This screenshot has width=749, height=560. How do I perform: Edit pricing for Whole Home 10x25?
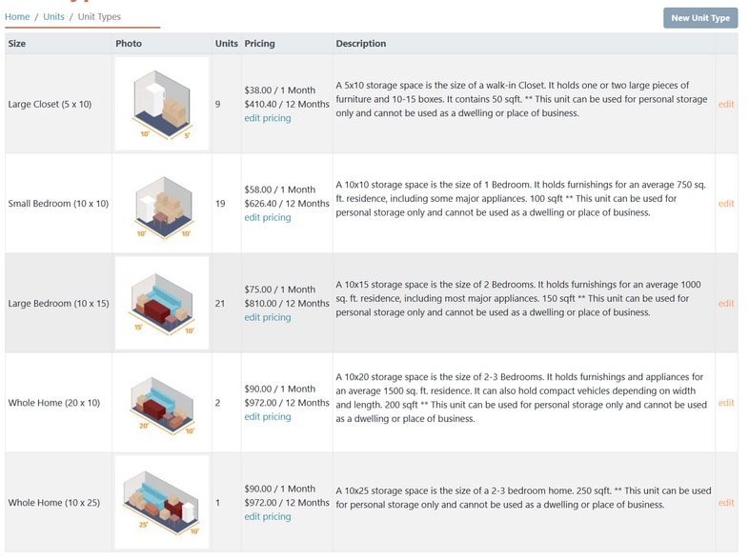pyautogui.click(x=267, y=516)
